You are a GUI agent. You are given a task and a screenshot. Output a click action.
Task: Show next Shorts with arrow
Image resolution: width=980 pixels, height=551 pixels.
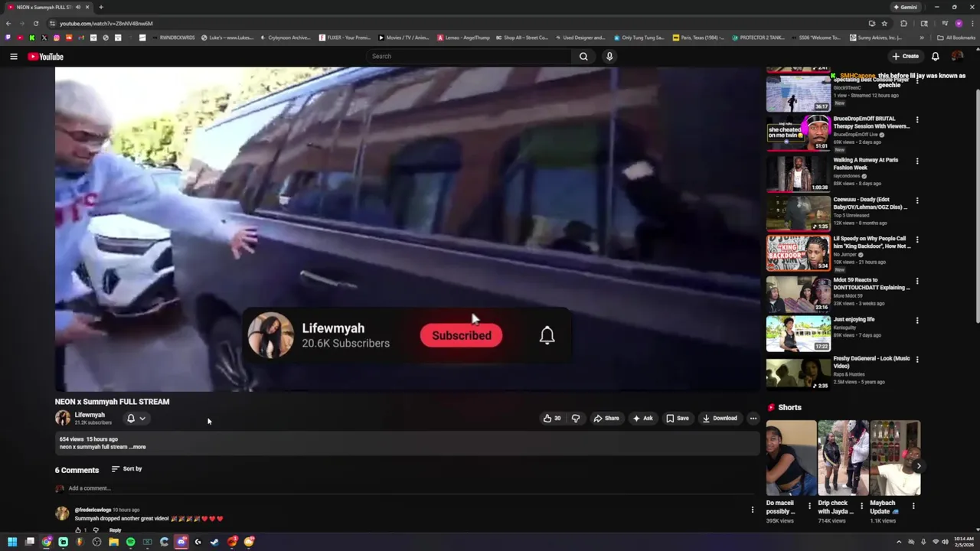[x=918, y=466]
